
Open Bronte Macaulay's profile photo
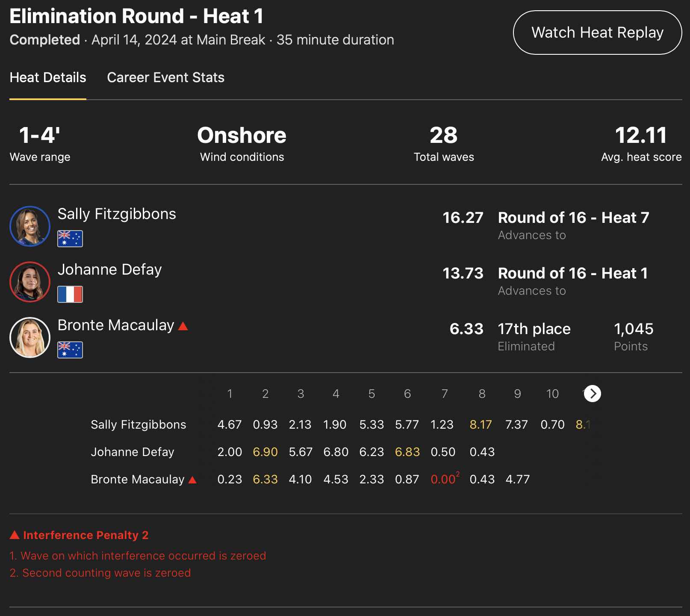30,338
